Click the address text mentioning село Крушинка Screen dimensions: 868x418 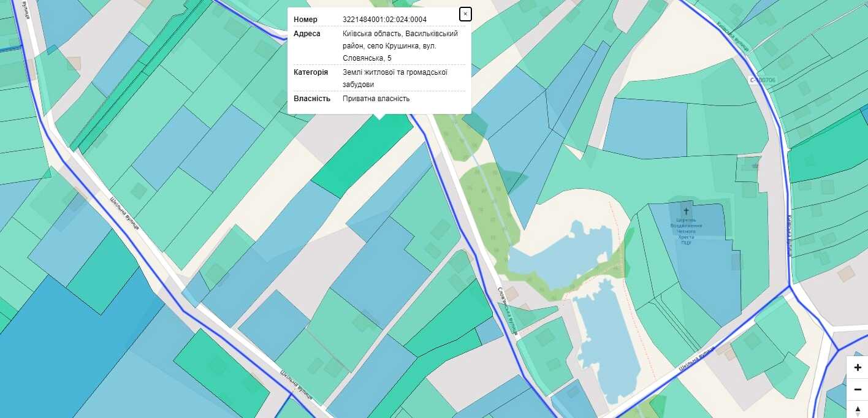400,46
